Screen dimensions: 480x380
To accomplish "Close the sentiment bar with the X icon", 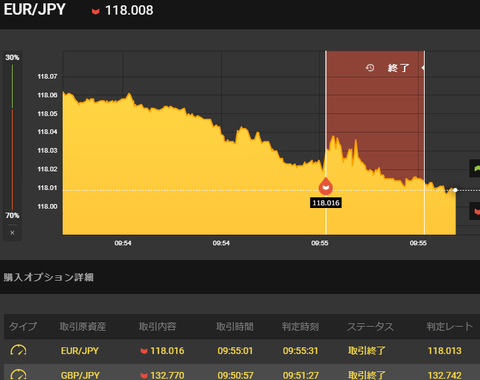I will [x=12, y=233].
